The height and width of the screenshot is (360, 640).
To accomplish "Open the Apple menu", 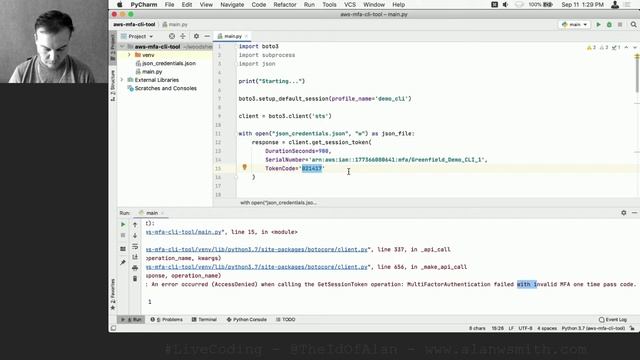I will coord(120,4).
